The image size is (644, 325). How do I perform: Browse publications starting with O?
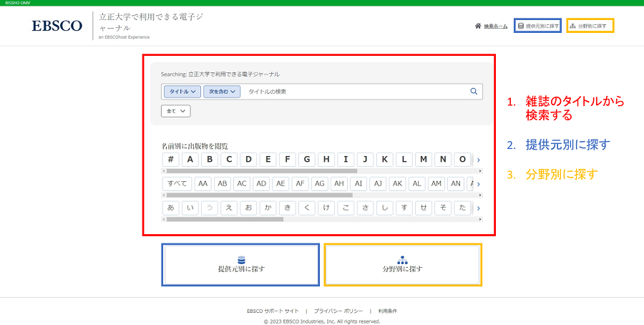click(x=462, y=160)
